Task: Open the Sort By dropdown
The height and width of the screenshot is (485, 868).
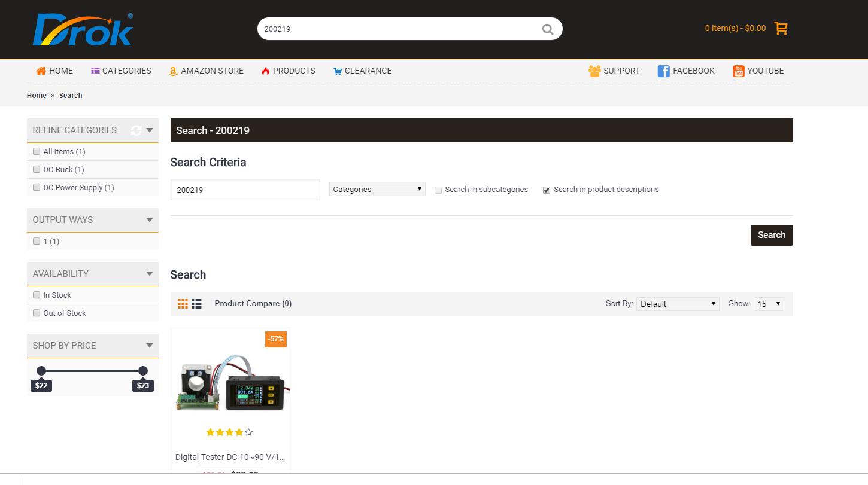Action: click(x=677, y=304)
